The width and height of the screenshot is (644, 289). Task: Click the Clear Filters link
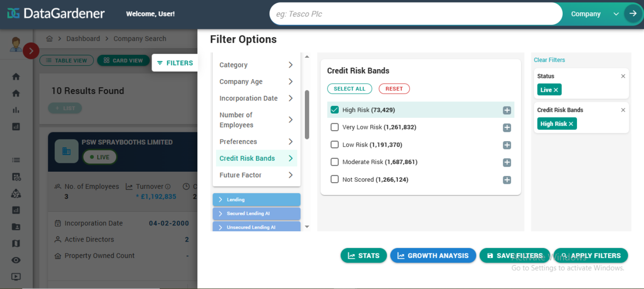point(549,60)
